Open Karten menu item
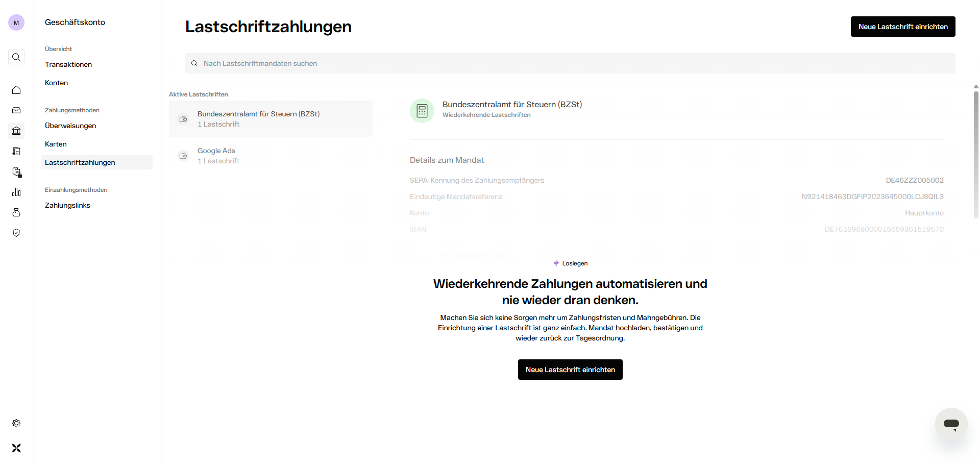This screenshot has width=980, height=465. [x=56, y=144]
